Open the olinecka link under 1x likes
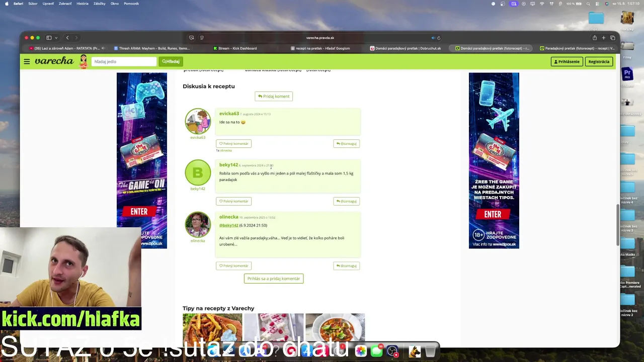644x362 pixels. tap(226, 150)
